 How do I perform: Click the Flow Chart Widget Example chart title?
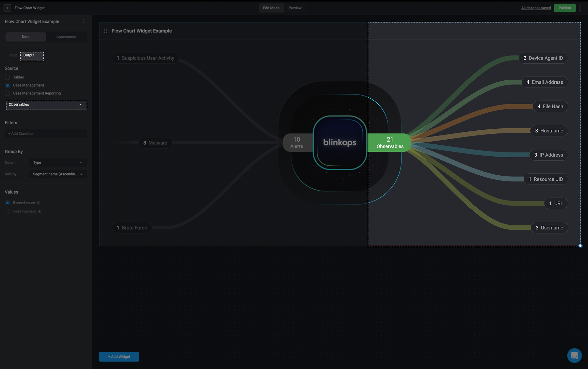point(142,31)
